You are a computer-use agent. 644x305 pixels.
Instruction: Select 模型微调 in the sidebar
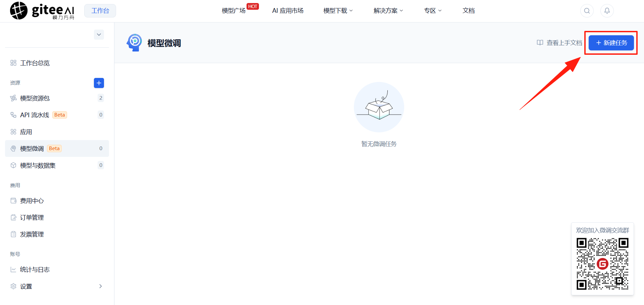pyautogui.click(x=57, y=148)
